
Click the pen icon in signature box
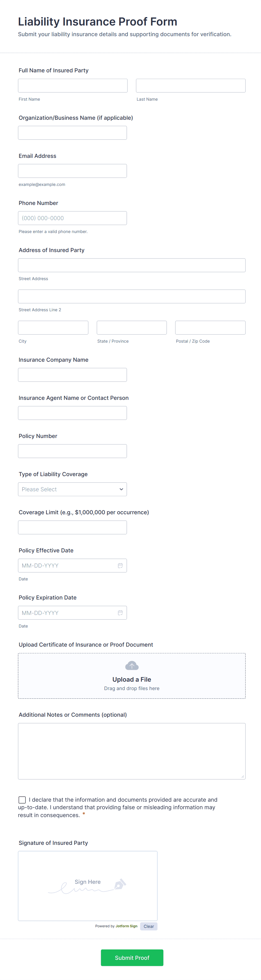[120, 884]
